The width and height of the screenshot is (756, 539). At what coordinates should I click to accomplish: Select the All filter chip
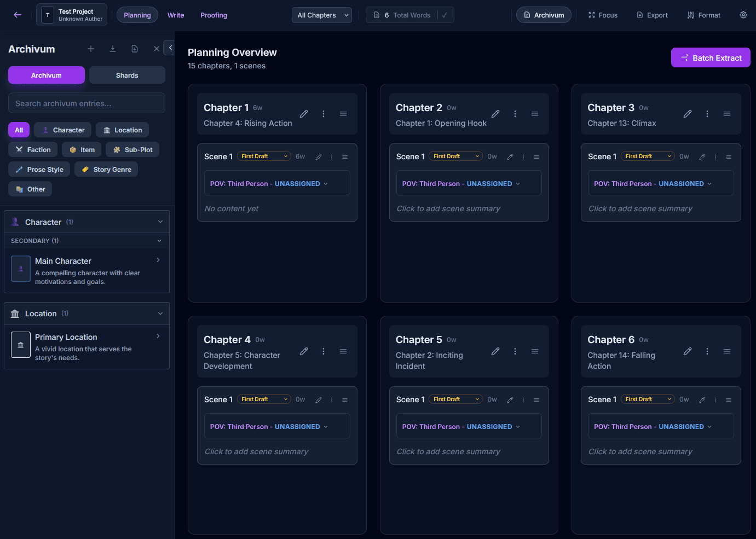tap(19, 130)
